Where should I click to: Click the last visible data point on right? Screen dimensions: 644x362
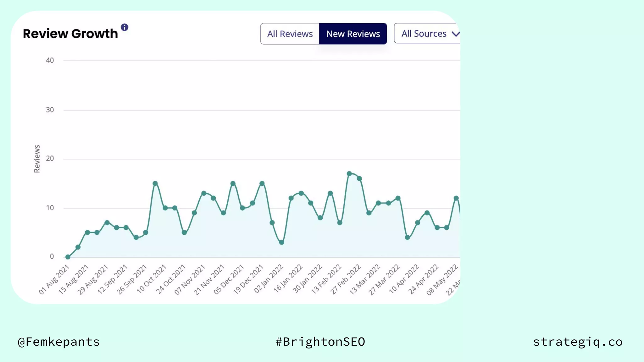(456, 198)
